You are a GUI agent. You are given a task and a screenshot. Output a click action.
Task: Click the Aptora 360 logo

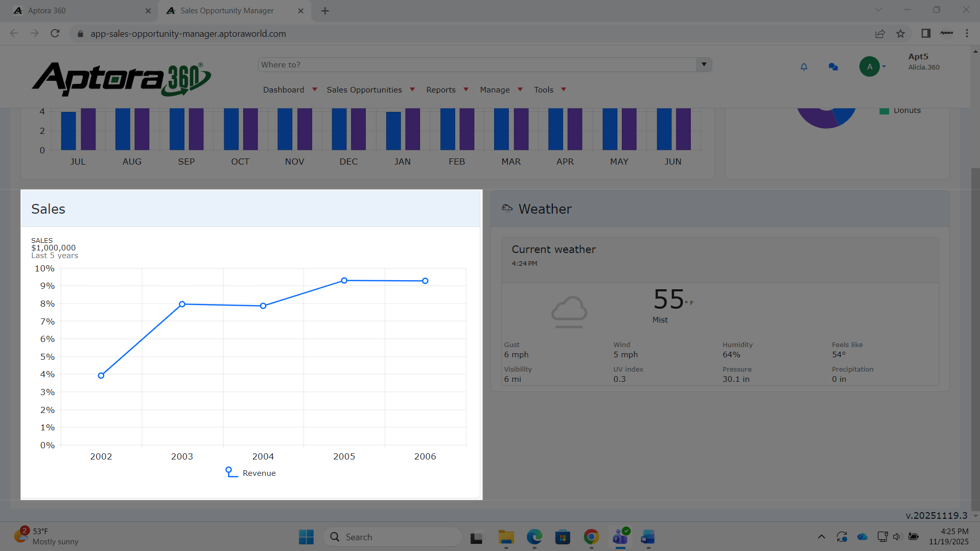pyautogui.click(x=121, y=79)
